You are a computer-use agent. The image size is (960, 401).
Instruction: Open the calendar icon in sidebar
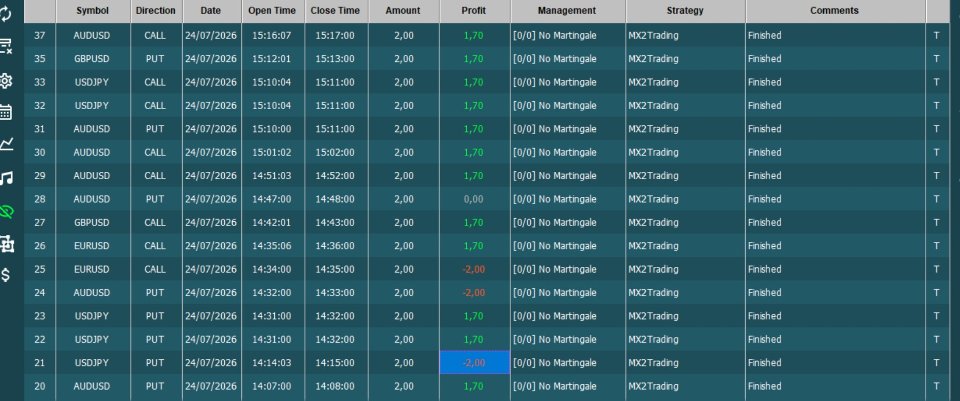6,111
